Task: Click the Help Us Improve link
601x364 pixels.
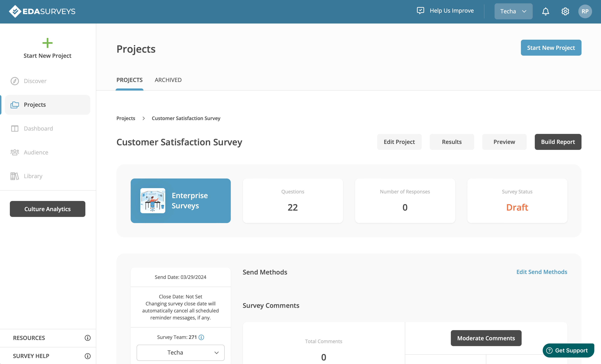Action: point(452,11)
